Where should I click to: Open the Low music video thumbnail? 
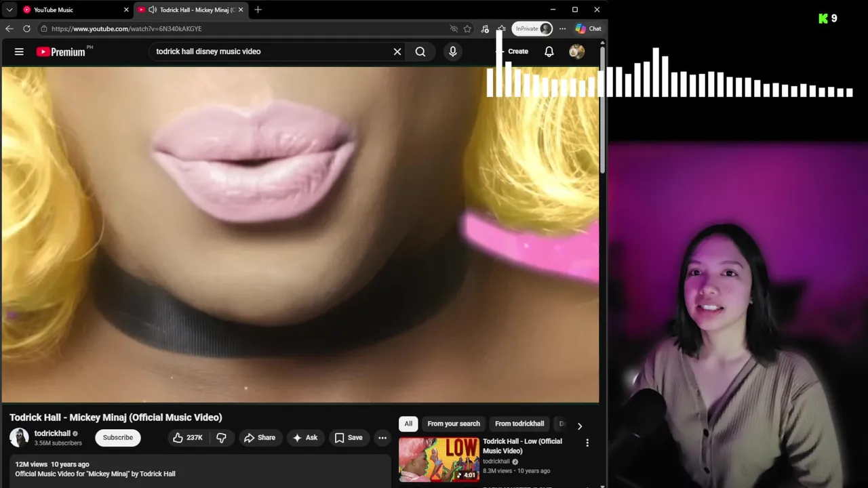[439, 460]
